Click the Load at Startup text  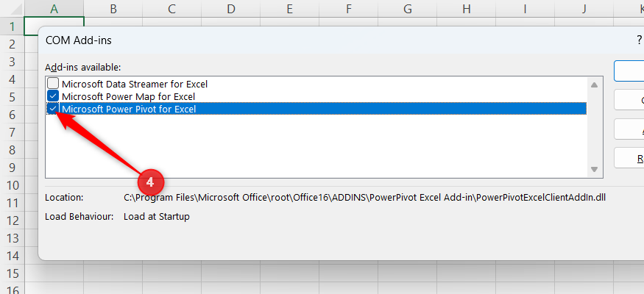[157, 217]
